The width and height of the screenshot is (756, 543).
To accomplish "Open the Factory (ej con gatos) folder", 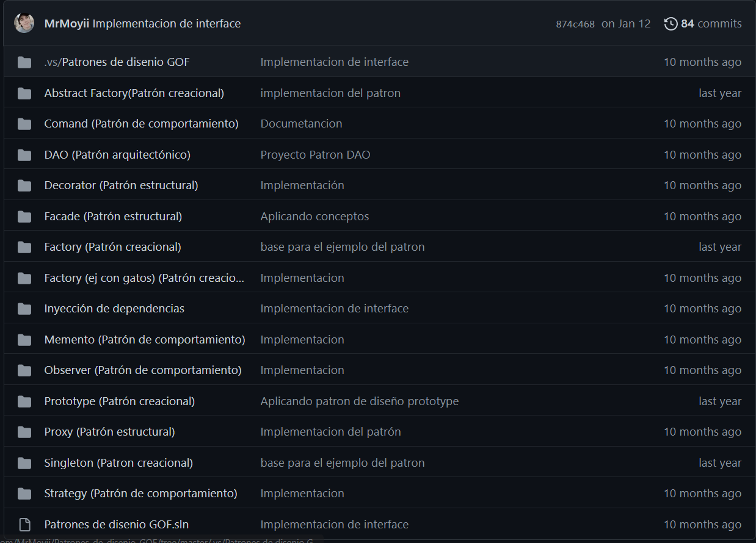I will click(x=144, y=278).
